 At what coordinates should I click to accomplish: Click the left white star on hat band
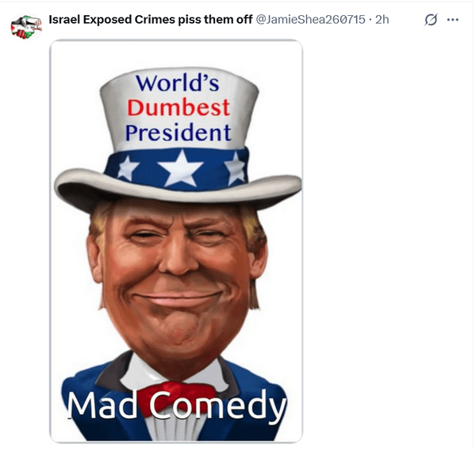click(x=128, y=168)
